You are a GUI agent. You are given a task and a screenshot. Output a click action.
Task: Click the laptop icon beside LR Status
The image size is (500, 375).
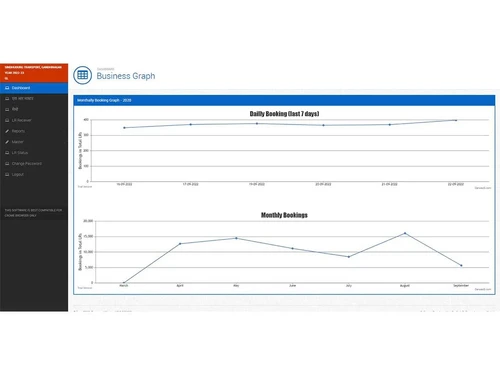point(7,153)
